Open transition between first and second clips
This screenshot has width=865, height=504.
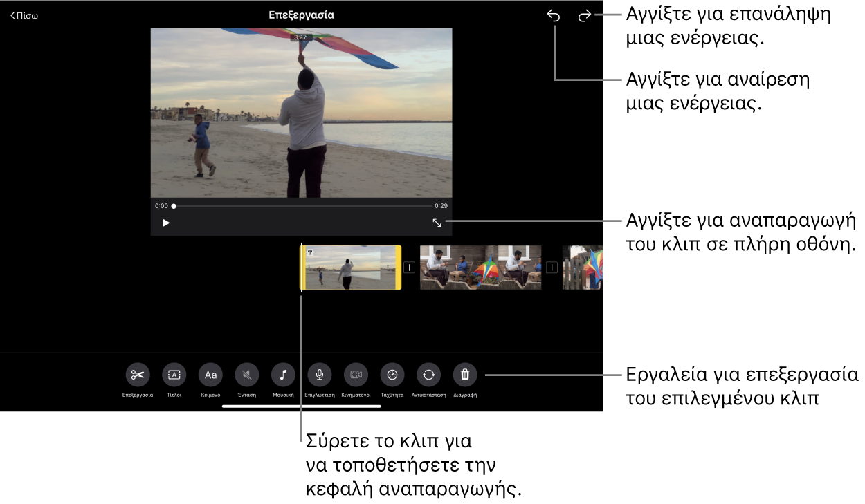pos(409,267)
